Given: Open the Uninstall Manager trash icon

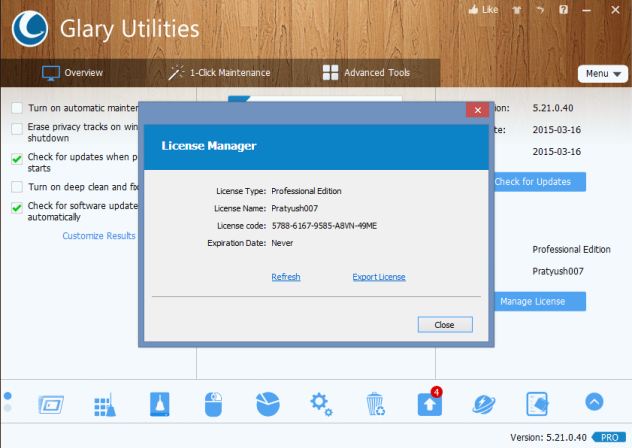Looking at the screenshot, I should click(x=375, y=404).
